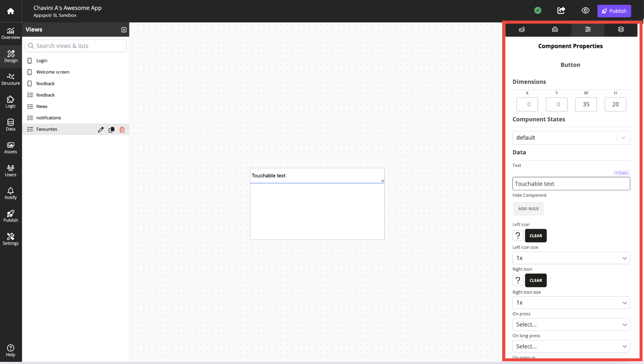The width and height of the screenshot is (644, 364).
Task: Select the Login view
Action: click(x=76, y=60)
